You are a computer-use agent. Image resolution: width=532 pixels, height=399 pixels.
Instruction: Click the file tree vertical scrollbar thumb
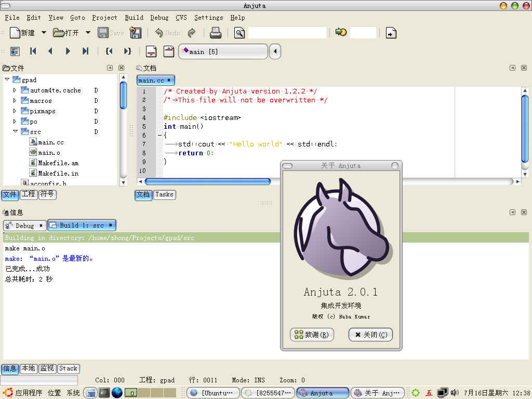coord(123,96)
